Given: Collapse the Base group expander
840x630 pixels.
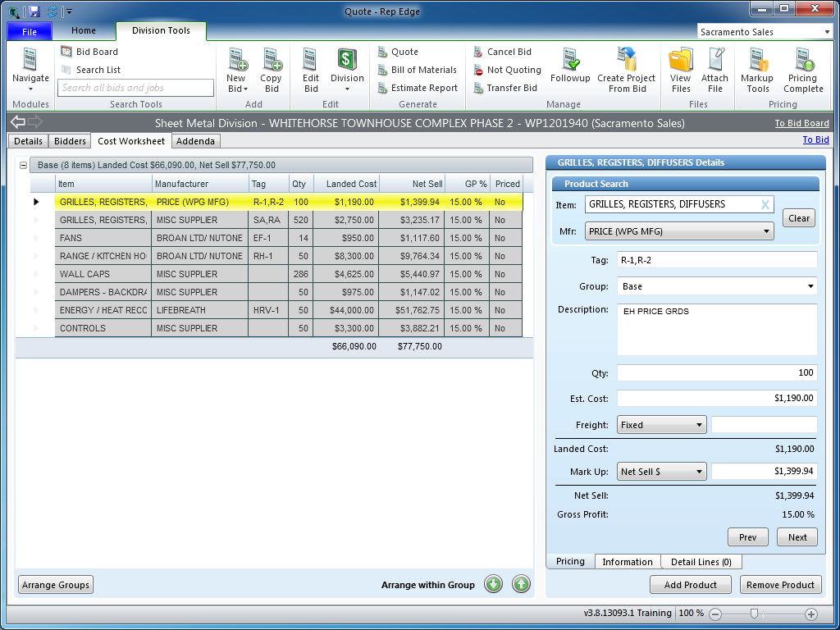Looking at the screenshot, I should point(24,166).
